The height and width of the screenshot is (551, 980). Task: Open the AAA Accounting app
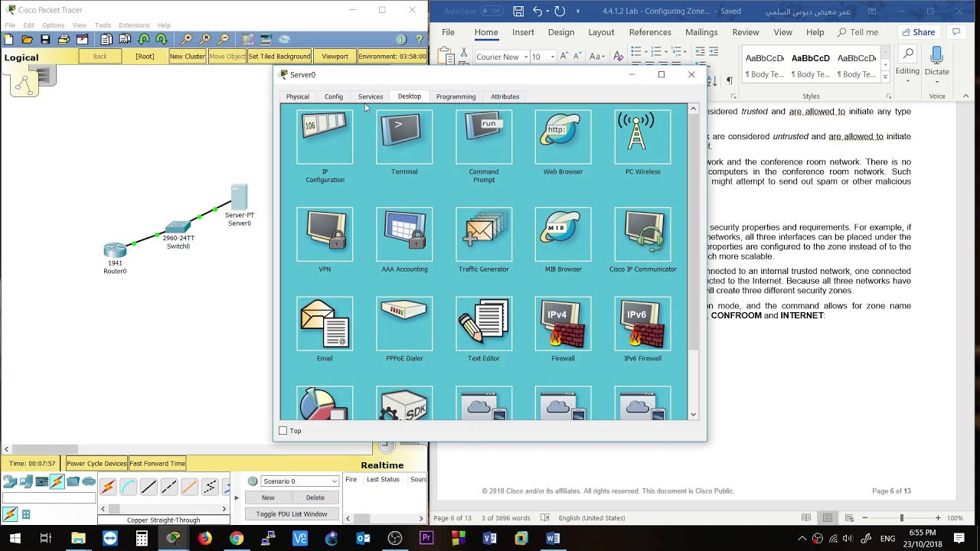tap(404, 235)
